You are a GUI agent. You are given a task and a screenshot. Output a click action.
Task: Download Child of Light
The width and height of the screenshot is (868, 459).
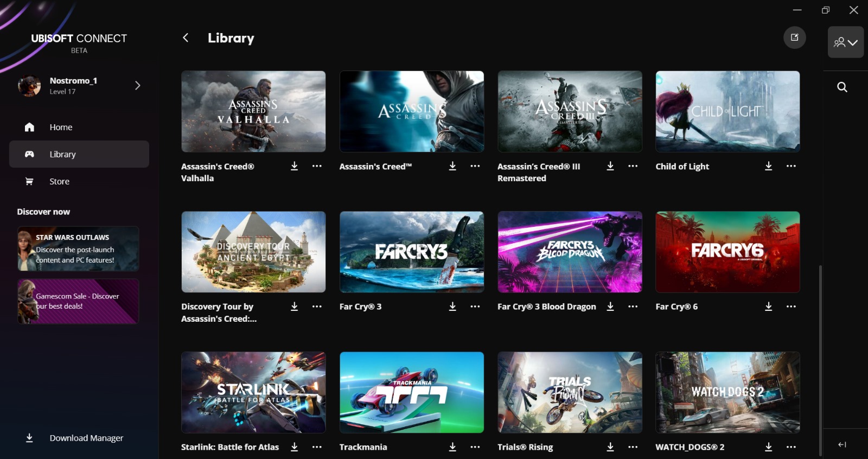click(x=769, y=166)
